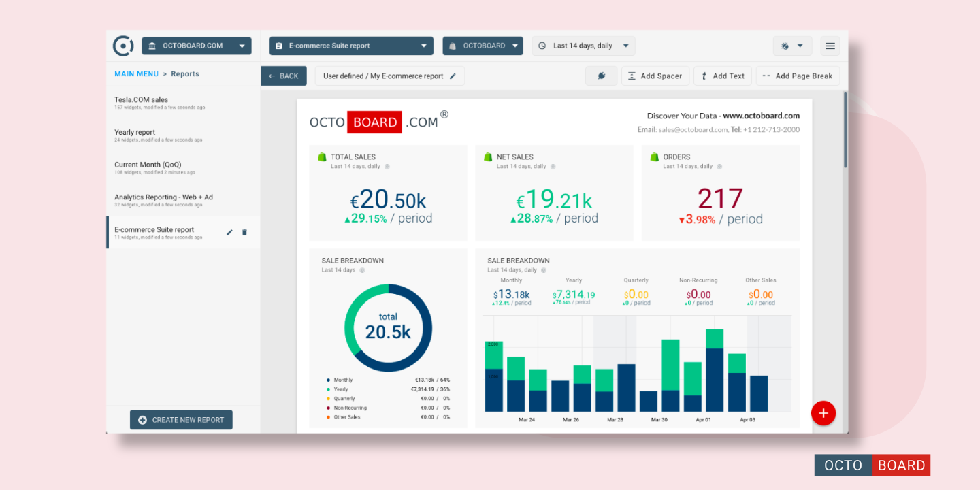Edit the My E-commerce report name pencil

point(453,76)
